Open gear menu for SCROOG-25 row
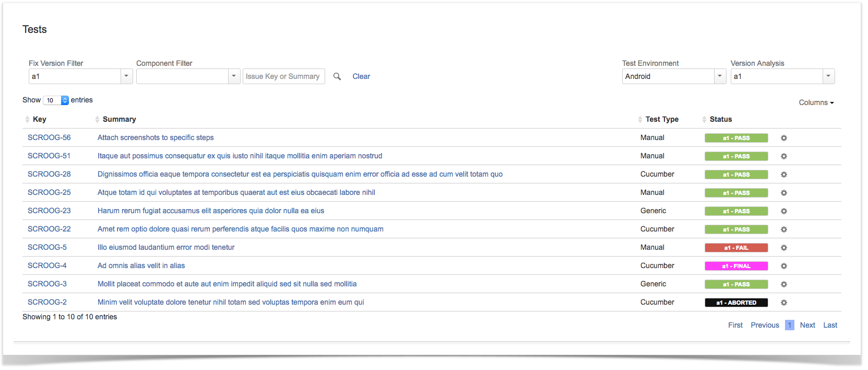Viewport: 868px width, 370px height. click(x=784, y=193)
